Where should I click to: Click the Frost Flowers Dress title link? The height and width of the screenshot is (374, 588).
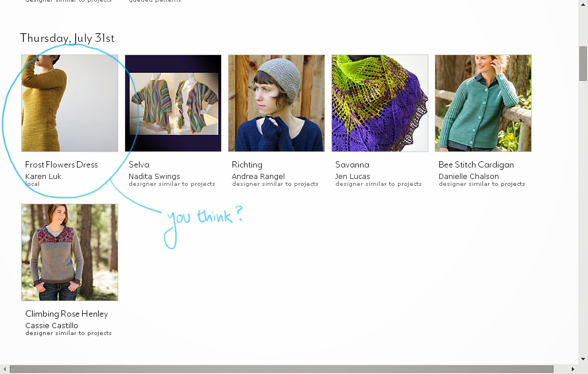[x=61, y=165]
